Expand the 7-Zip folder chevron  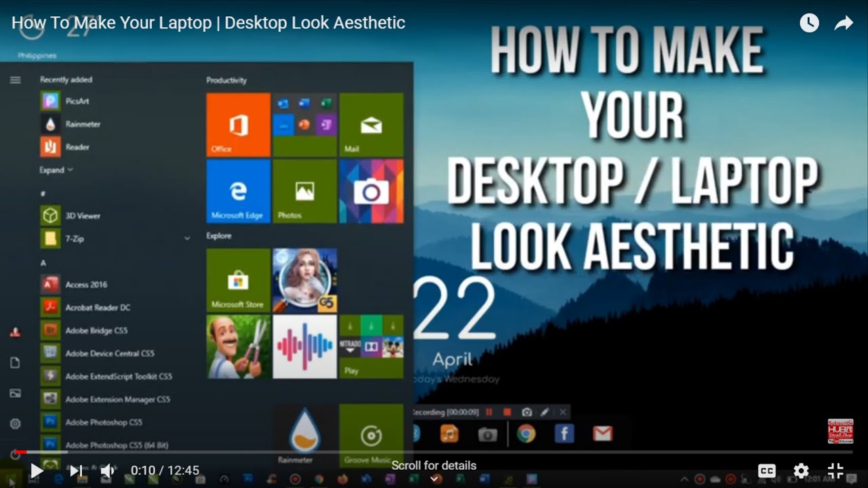click(187, 239)
